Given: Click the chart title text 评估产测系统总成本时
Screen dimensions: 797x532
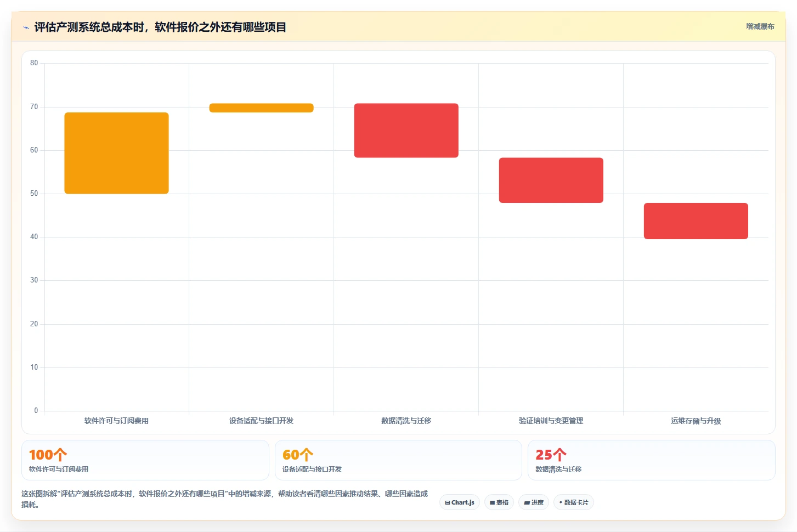Looking at the screenshot, I should pyautogui.click(x=160, y=27).
